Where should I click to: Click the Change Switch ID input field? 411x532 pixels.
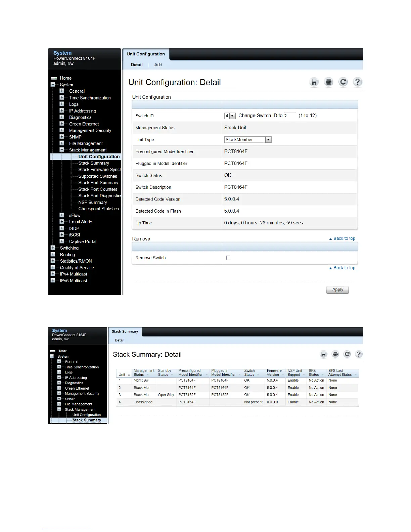pos(289,116)
